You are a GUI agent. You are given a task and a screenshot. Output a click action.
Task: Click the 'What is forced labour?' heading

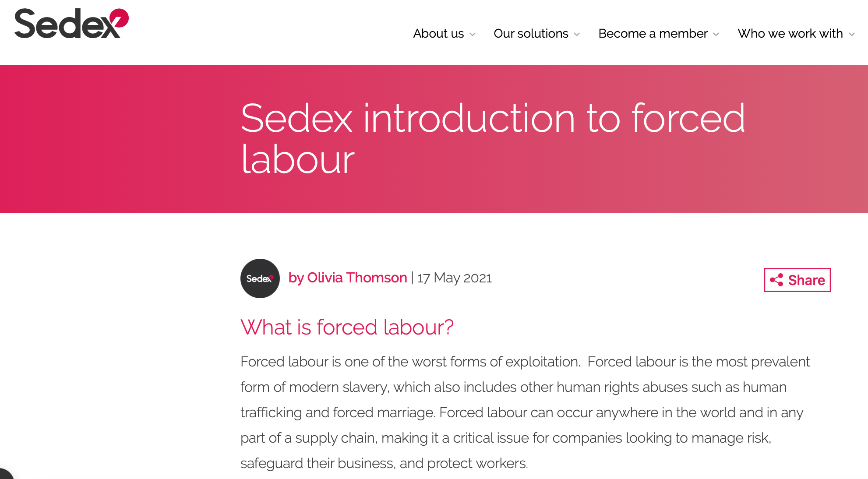point(347,327)
